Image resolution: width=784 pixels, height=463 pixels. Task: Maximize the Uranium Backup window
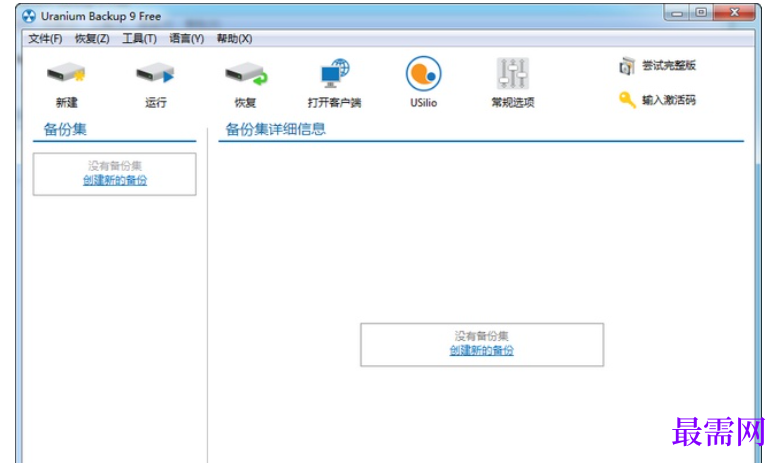(x=701, y=13)
